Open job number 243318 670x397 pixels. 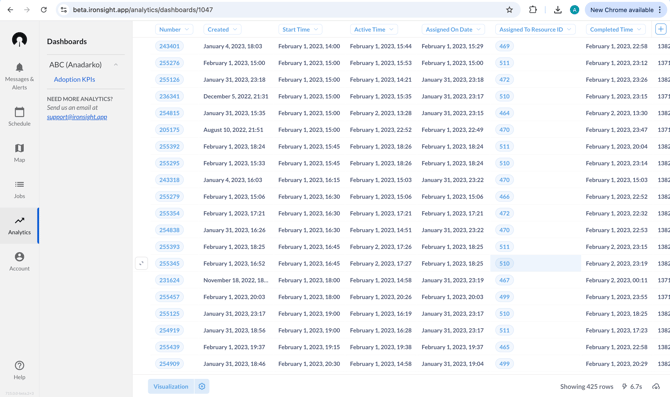coord(169,180)
